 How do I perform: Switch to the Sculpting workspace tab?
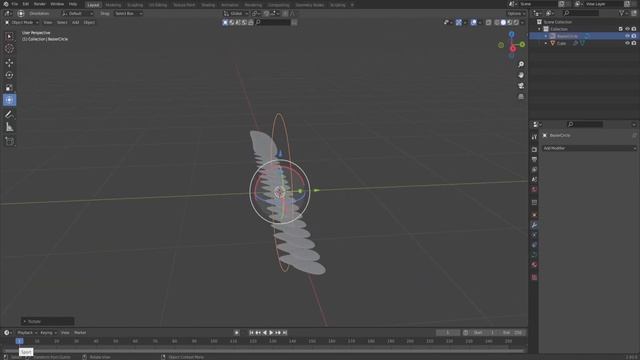pos(135,5)
